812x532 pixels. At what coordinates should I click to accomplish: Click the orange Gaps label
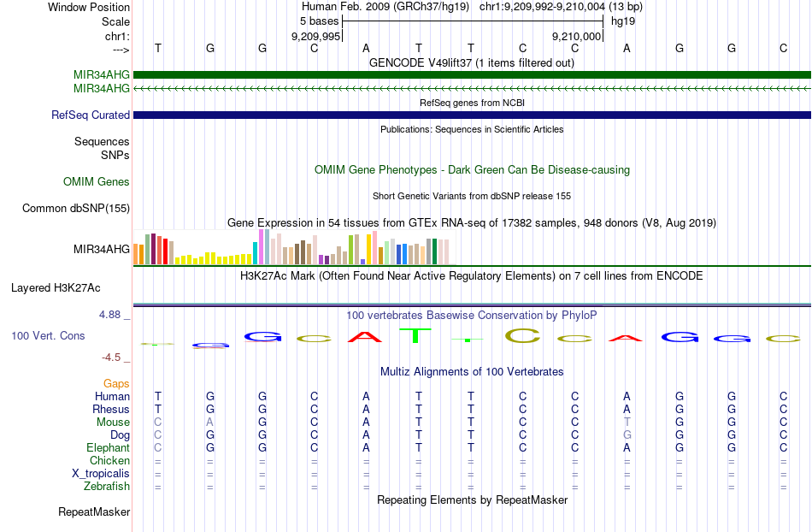point(116,384)
